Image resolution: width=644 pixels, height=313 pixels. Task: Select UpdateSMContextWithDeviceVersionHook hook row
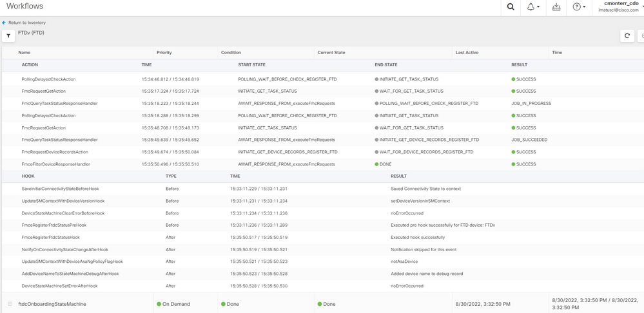[x=322, y=201]
